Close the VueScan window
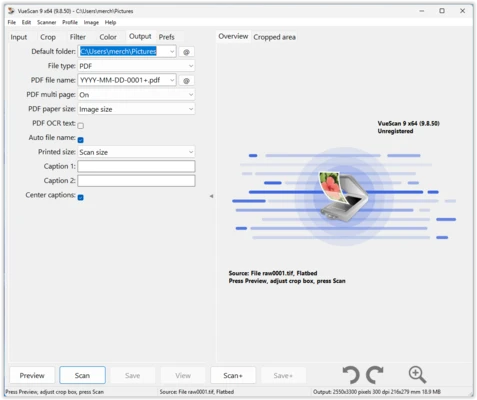This screenshot has width=477, height=400. tap(462, 11)
